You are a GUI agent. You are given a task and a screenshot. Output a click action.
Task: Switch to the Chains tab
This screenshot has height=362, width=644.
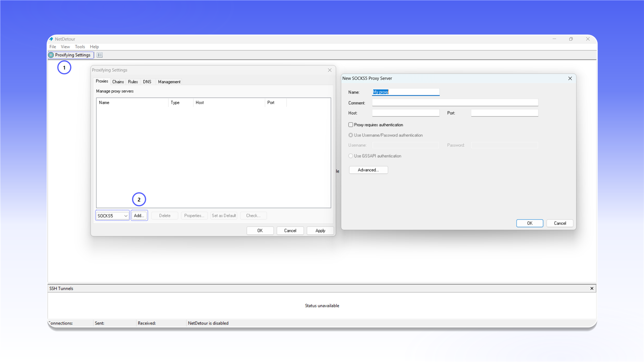(118, 82)
